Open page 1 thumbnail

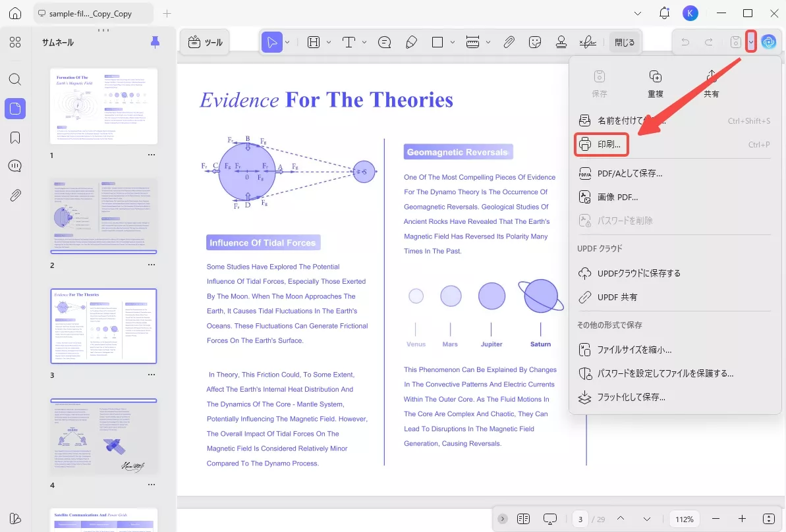(x=103, y=106)
